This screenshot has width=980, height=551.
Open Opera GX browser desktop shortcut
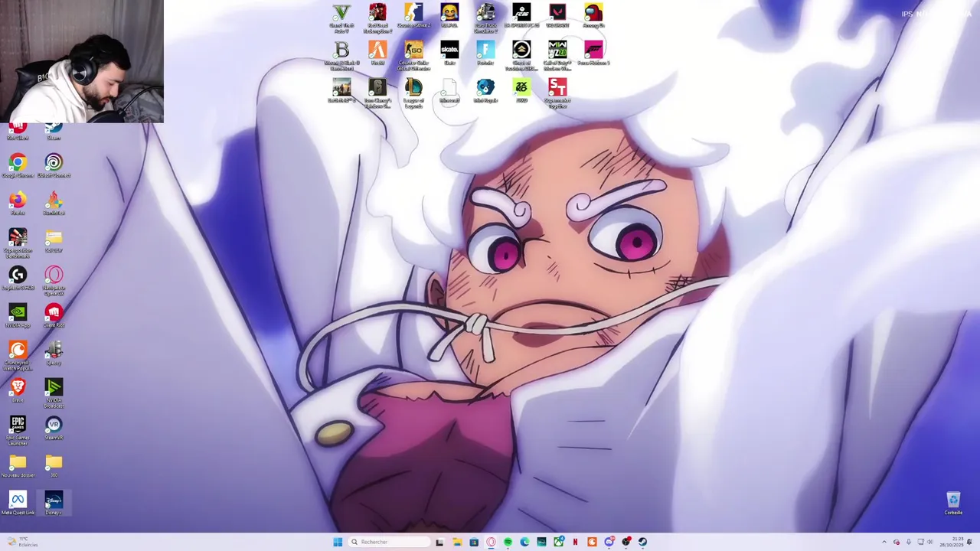click(x=54, y=281)
